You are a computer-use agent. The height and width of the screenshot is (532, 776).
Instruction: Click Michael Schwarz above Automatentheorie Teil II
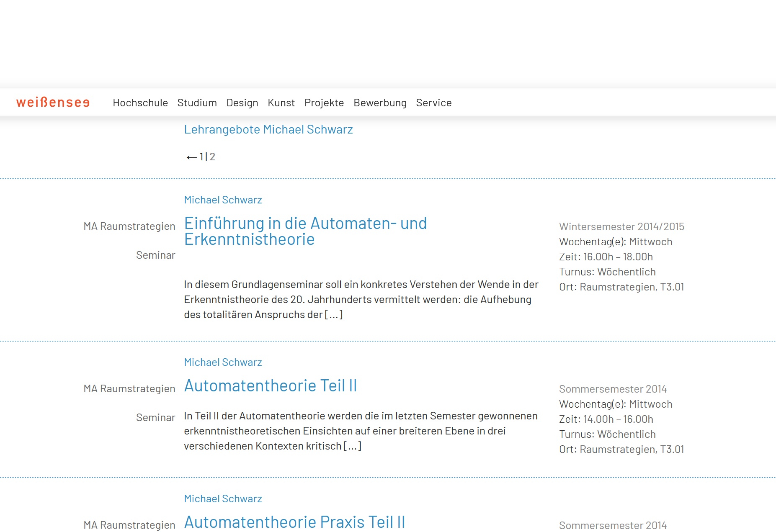coord(223,362)
